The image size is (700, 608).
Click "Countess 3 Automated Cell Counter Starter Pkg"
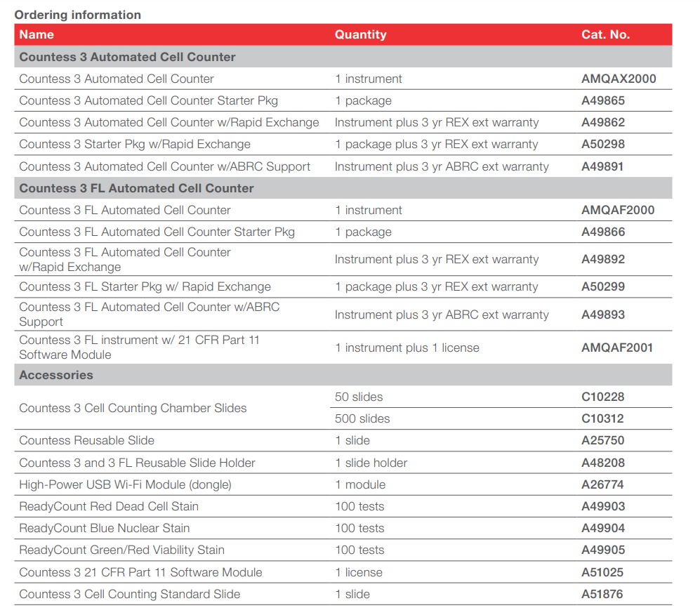149,101
